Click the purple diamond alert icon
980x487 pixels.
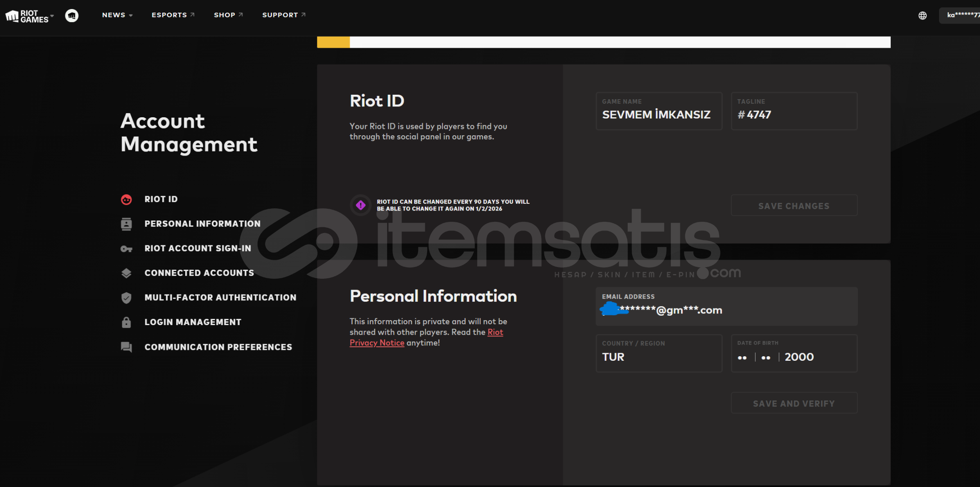[x=360, y=205]
